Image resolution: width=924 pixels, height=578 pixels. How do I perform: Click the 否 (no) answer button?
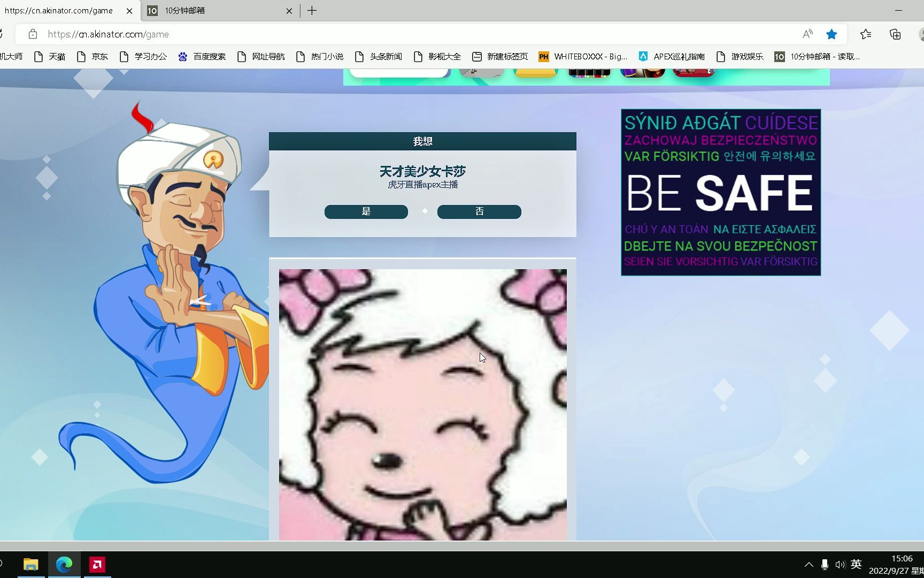(x=479, y=211)
